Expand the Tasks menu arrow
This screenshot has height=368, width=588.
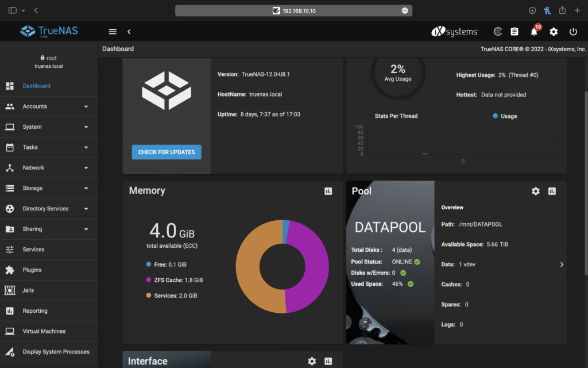coord(86,148)
